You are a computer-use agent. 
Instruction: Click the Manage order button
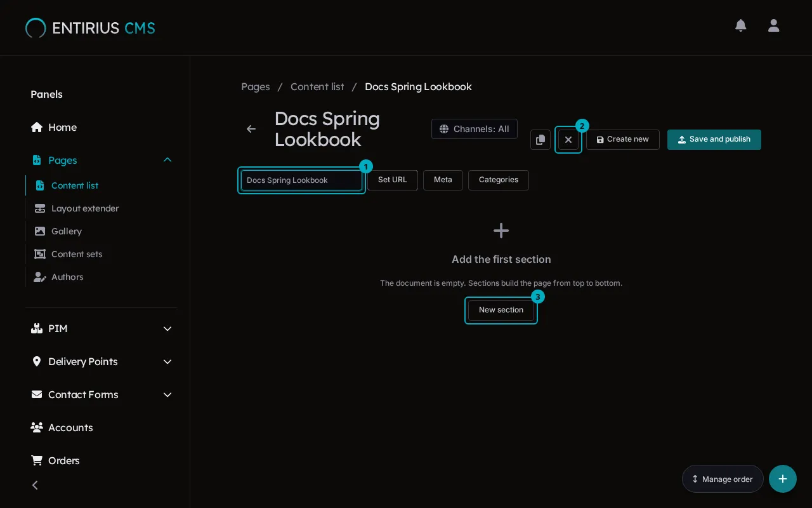(x=723, y=479)
